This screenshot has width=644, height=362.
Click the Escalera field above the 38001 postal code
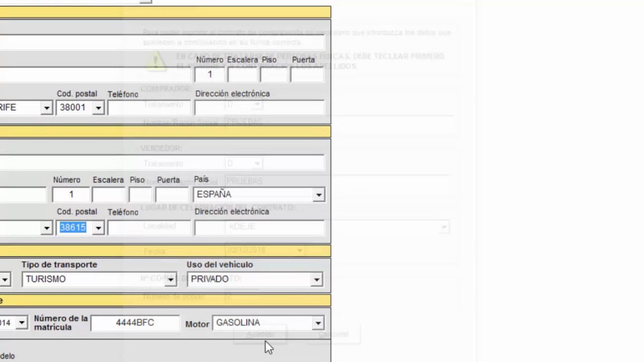point(242,75)
